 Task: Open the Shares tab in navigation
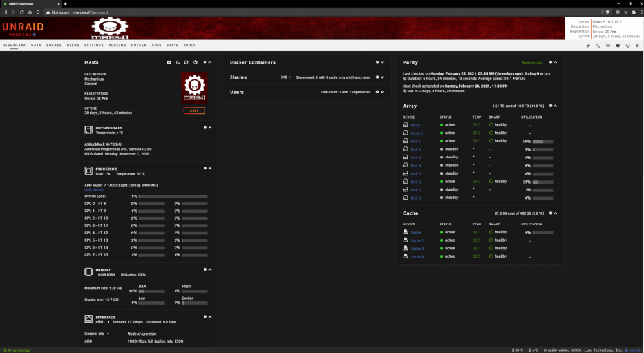click(x=54, y=46)
